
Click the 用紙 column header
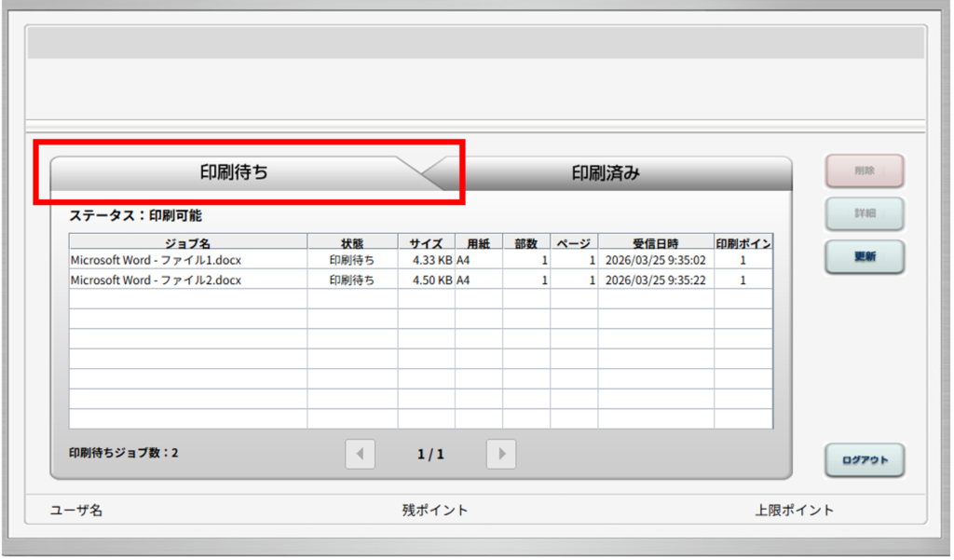coord(479,243)
